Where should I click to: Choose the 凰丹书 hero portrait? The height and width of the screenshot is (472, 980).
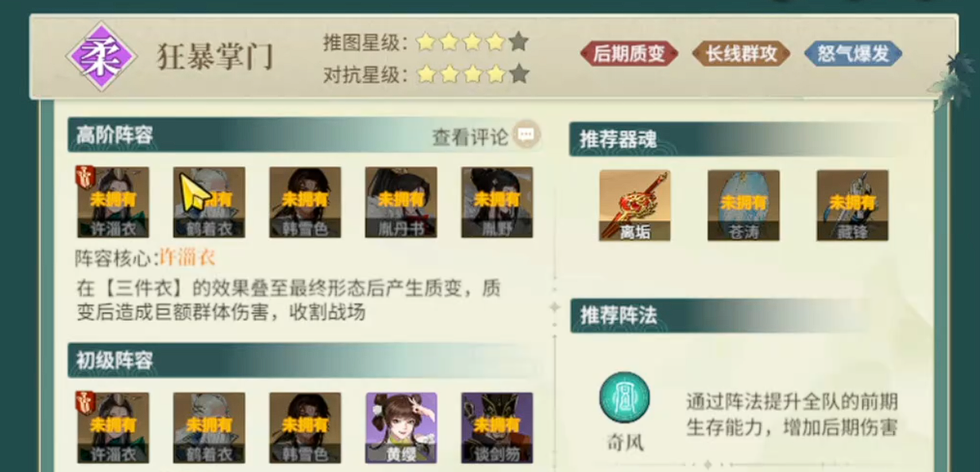(x=401, y=203)
